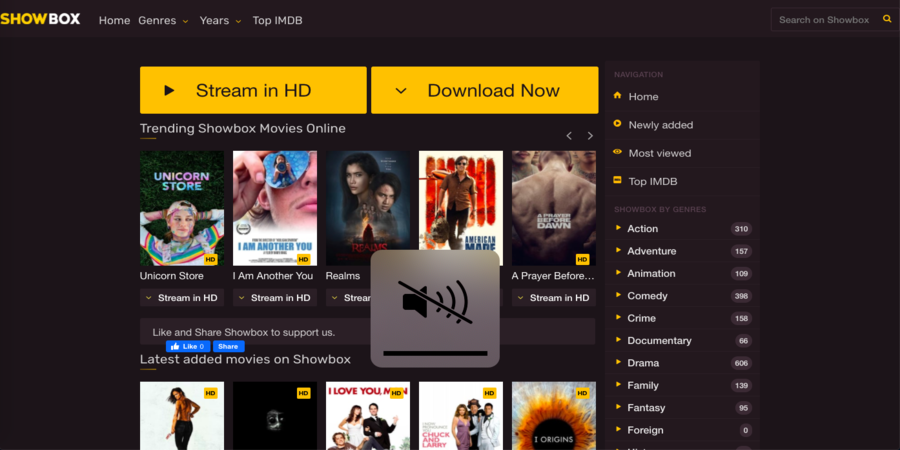This screenshot has width=900, height=450.
Task: Click the HD badge on I Am Another You poster
Action: pos(304,259)
